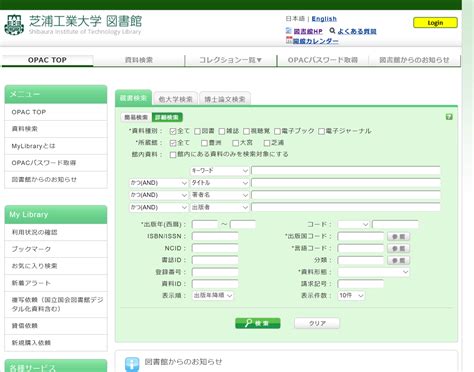Click the ISBN/ISSN input field
This screenshot has height=372, width=474.
215,237
